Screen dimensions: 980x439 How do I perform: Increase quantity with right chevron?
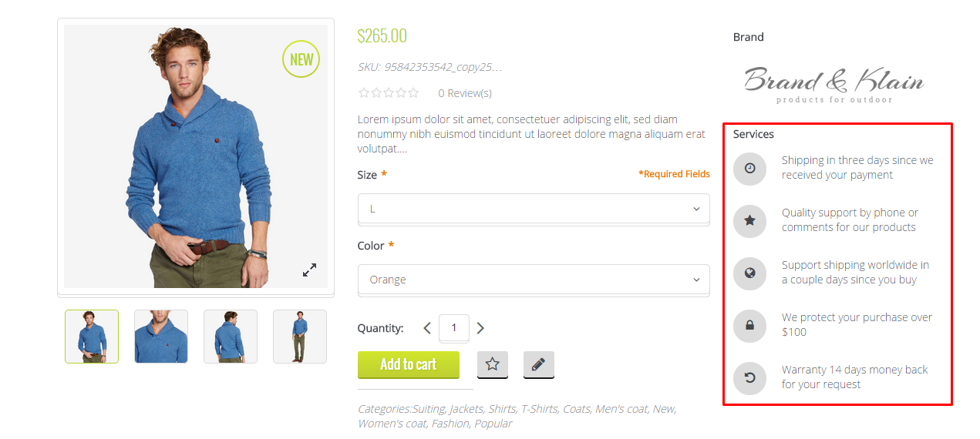tap(480, 328)
